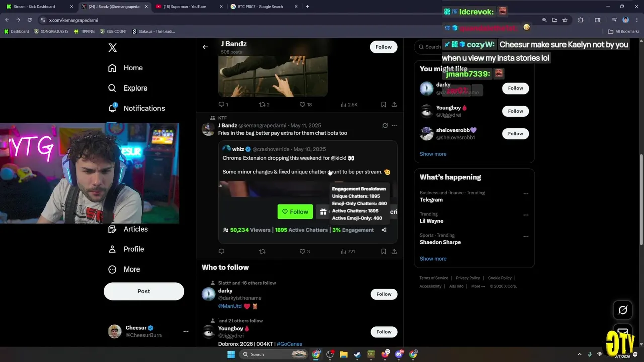644x362 pixels.
Task: Share the post with 2.5K views
Action: (394, 104)
